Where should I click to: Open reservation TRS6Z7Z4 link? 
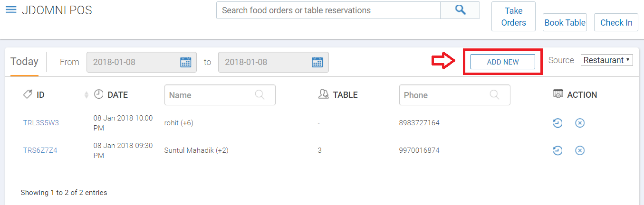pos(40,150)
